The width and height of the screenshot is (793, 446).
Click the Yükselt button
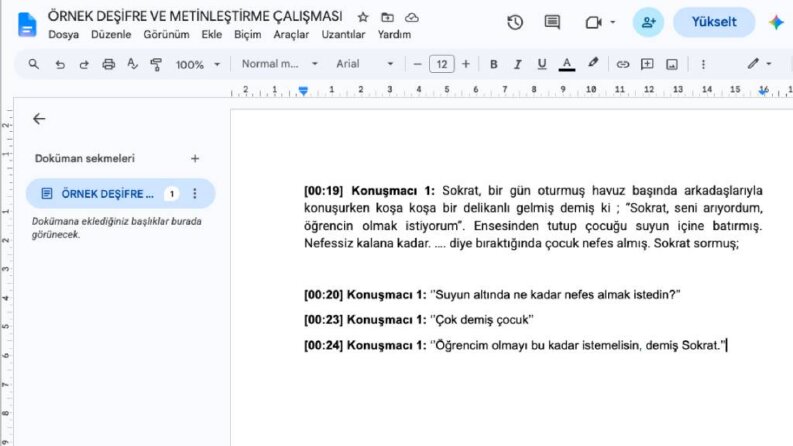click(714, 22)
